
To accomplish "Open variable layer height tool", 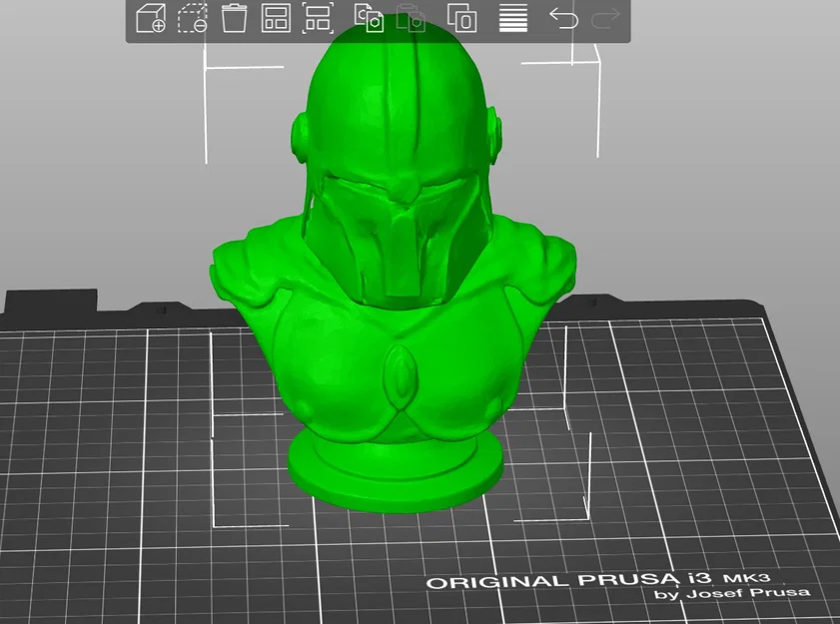I will pyautogui.click(x=513, y=18).
